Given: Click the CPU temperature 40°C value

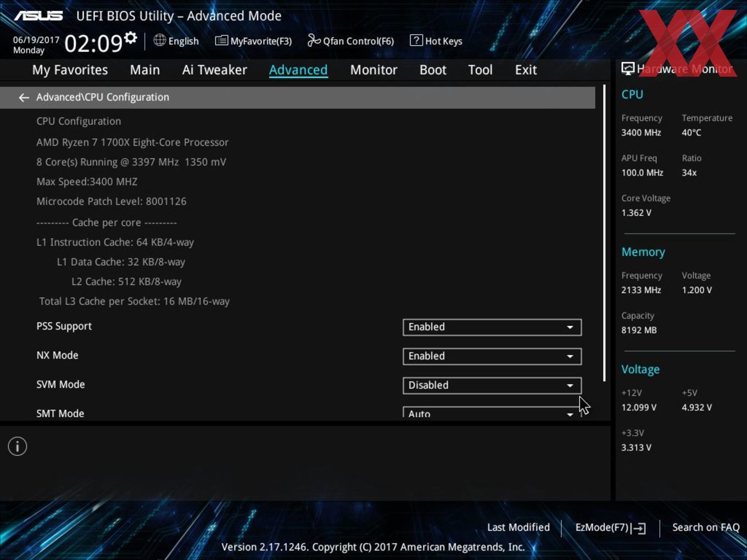Looking at the screenshot, I should coord(692,132).
